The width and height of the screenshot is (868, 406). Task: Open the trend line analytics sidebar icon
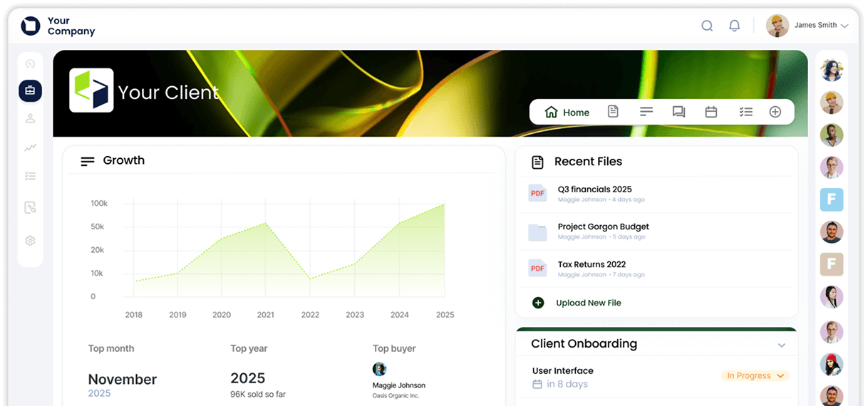(30, 147)
